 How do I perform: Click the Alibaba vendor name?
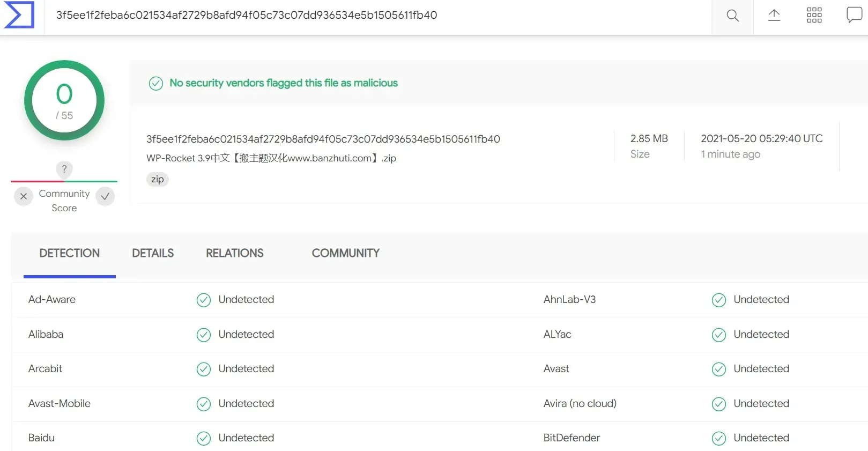coord(46,334)
